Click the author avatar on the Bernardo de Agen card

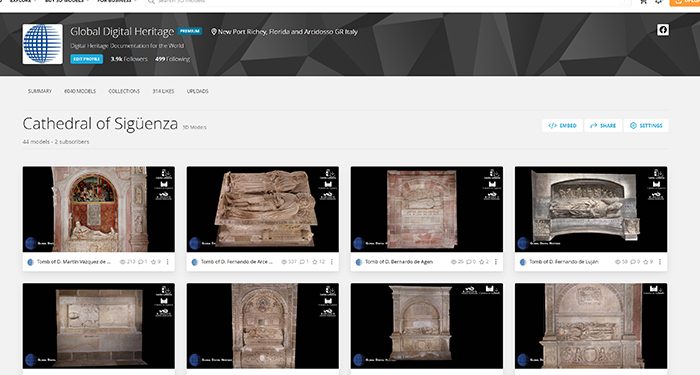coord(358,262)
